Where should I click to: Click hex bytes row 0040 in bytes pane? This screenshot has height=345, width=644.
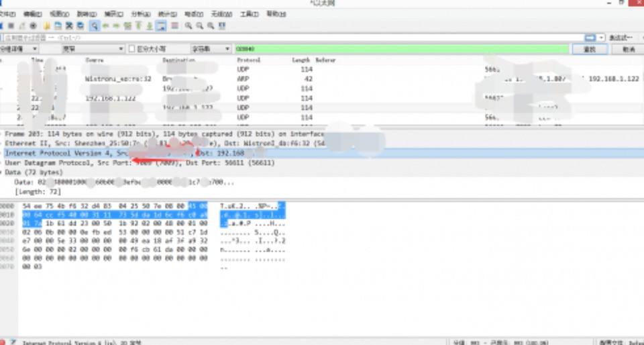(115, 241)
